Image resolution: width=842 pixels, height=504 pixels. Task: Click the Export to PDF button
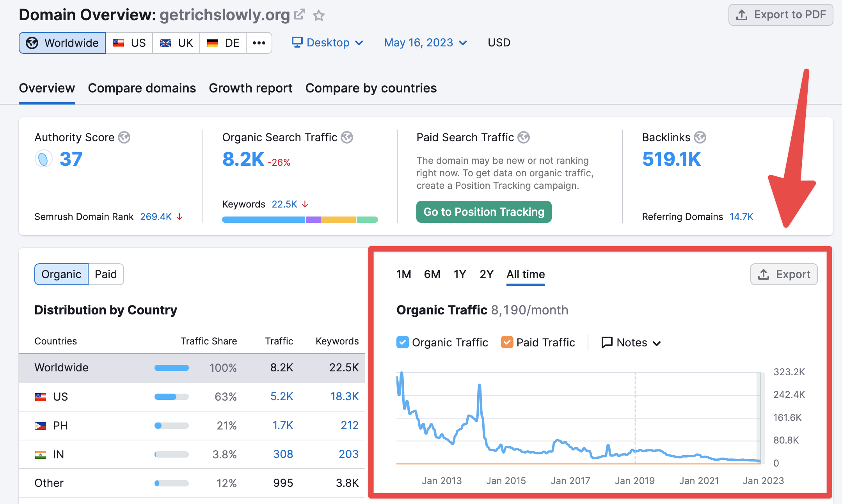point(781,15)
